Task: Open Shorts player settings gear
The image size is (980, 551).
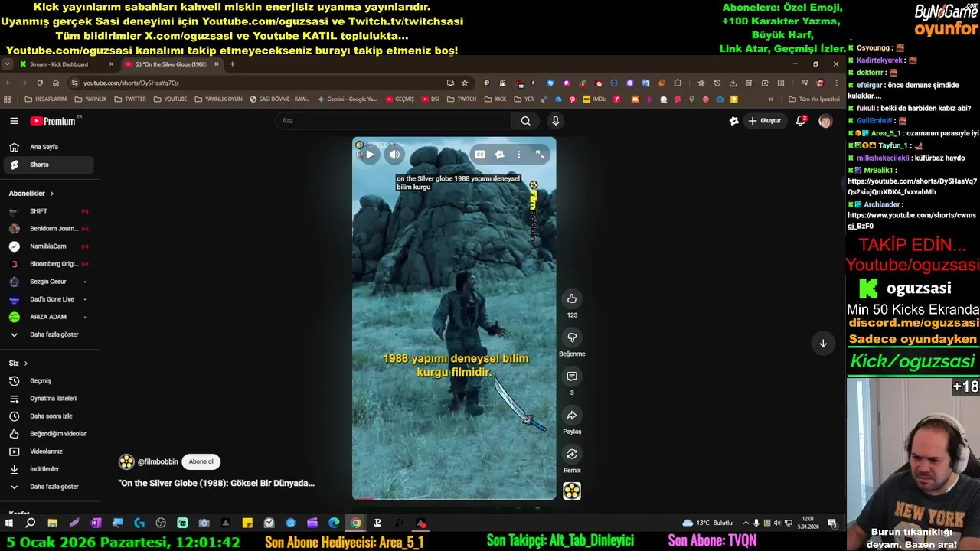Action: (499, 155)
